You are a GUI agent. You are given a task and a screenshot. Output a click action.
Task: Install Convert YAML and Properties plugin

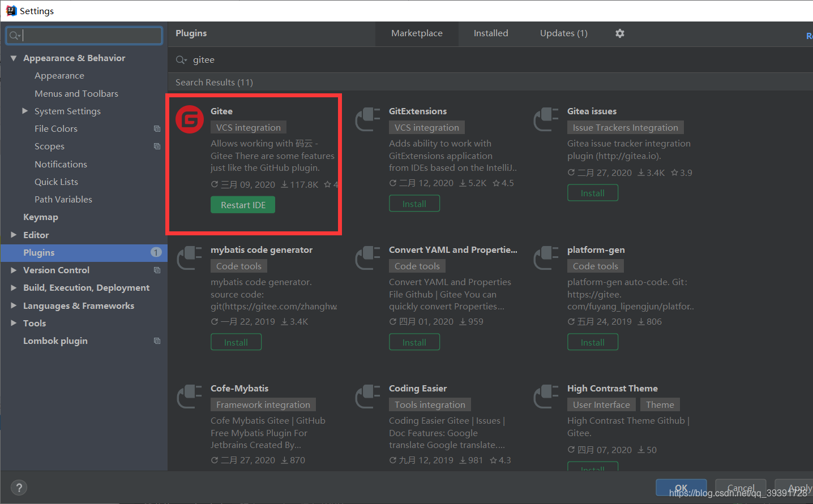pos(414,342)
